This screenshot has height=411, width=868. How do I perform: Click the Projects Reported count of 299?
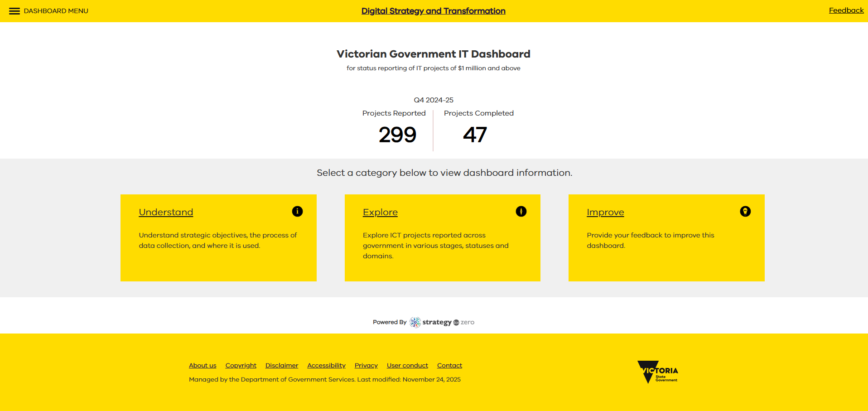[397, 134]
